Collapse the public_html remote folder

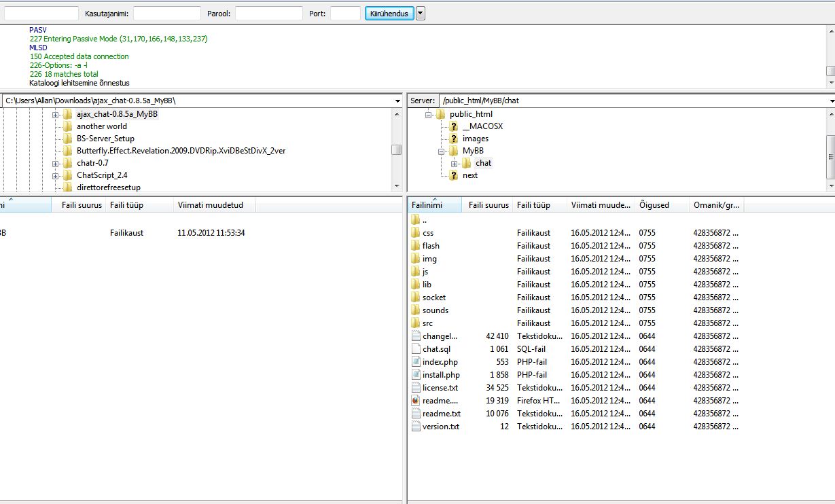[x=429, y=114]
